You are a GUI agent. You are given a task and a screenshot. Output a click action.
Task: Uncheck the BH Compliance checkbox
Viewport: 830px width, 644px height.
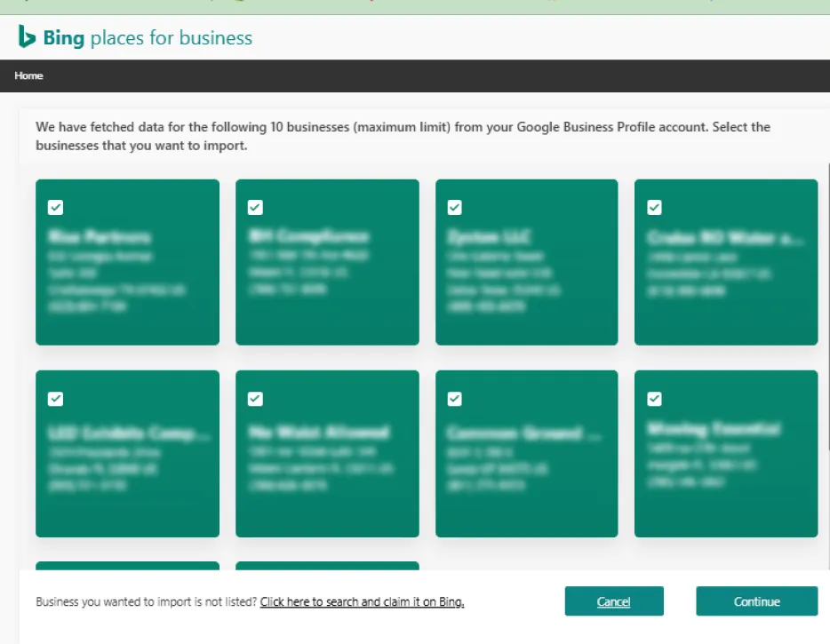[x=255, y=207]
